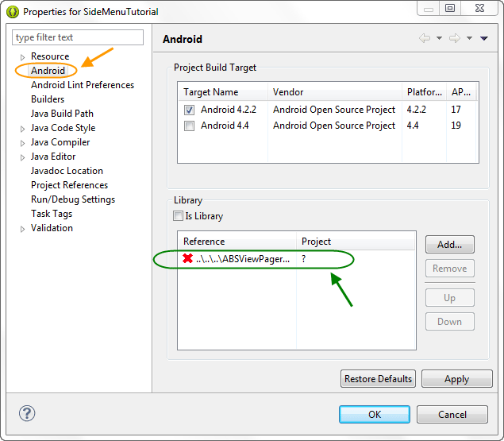The width and height of the screenshot is (504, 441).
Task: Focus the type filter text field
Action: point(78,37)
